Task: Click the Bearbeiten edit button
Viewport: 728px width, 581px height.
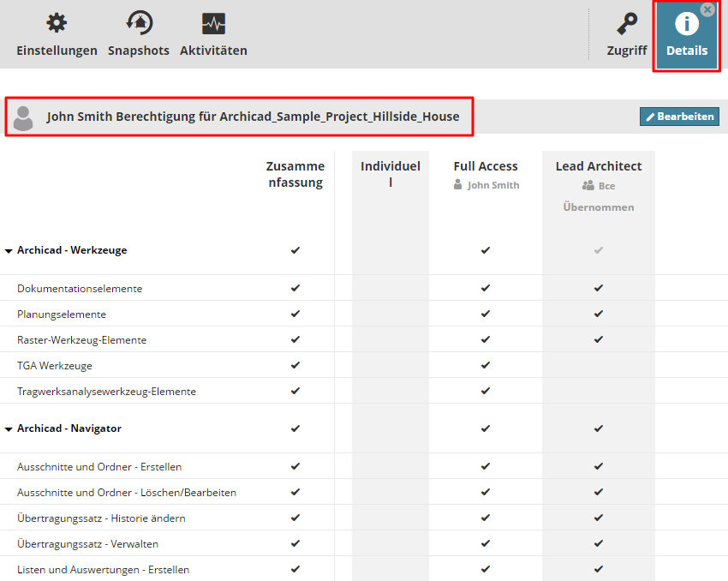Action: 679,117
